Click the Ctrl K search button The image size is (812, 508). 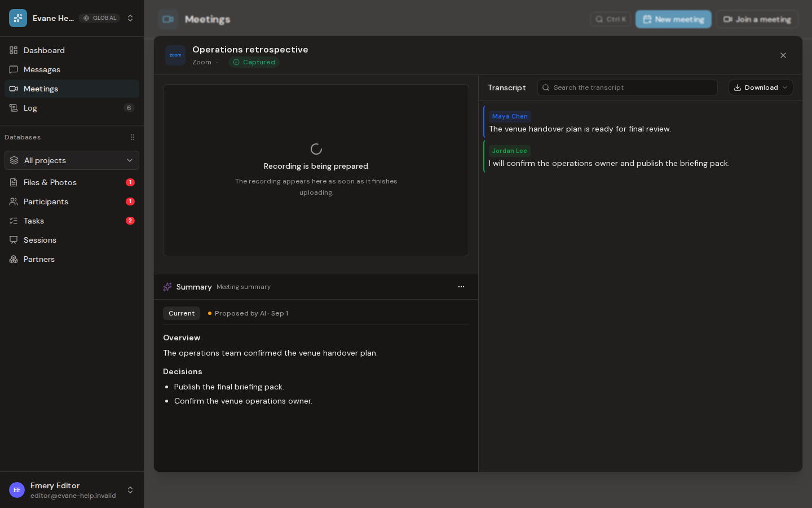click(611, 19)
